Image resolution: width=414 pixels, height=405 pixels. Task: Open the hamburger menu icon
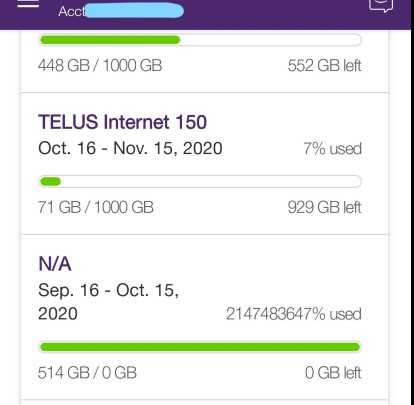coord(28,4)
